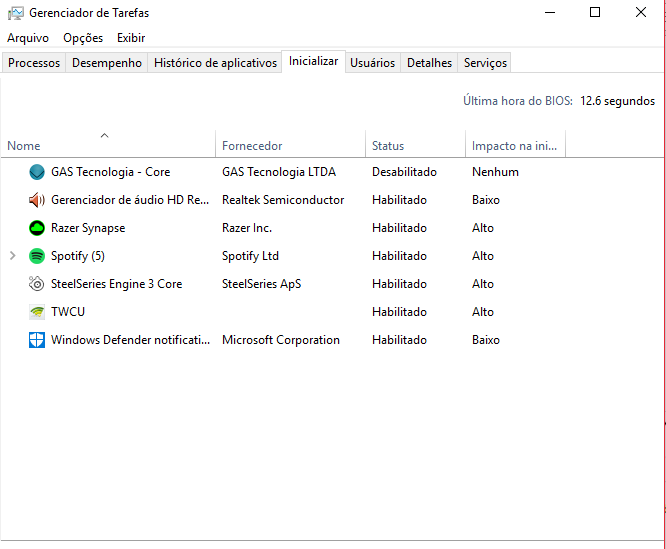Select the Razer Synapse entry

[x=88, y=228]
